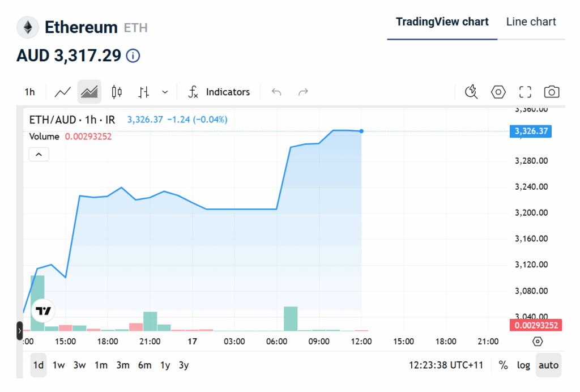Click the undo arrow icon

pos(276,91)
